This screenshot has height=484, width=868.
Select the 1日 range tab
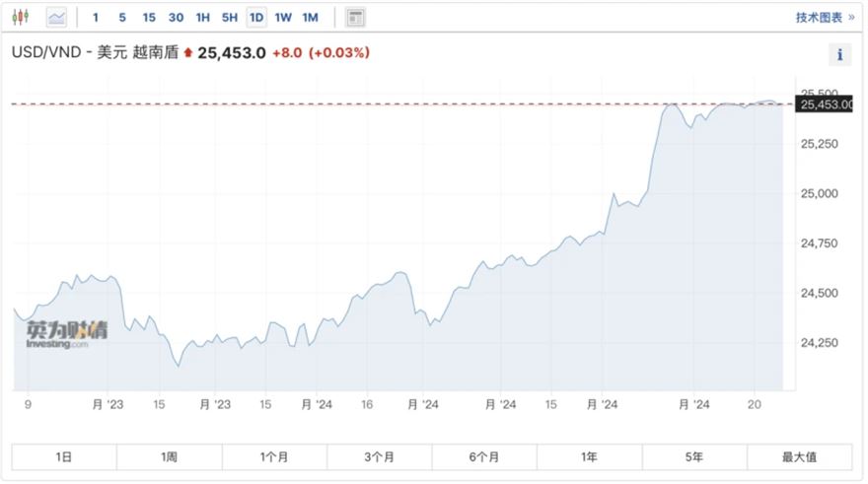[64, 456]
